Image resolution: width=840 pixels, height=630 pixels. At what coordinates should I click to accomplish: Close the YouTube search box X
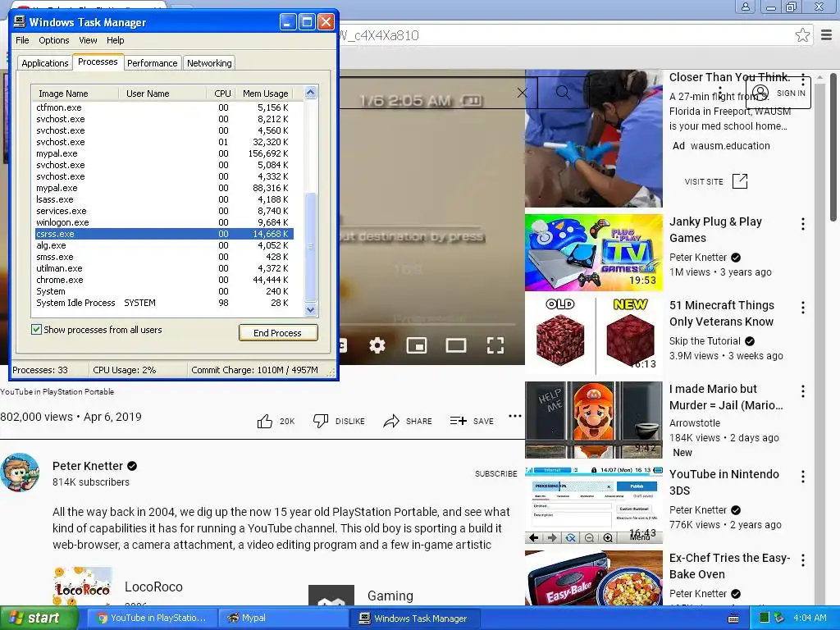(523, 93)
